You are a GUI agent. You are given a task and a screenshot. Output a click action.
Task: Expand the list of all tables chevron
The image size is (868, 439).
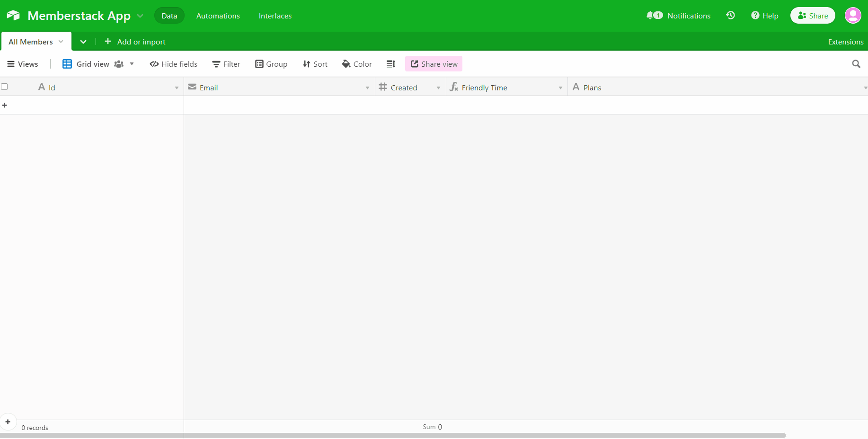coord(83,42)
